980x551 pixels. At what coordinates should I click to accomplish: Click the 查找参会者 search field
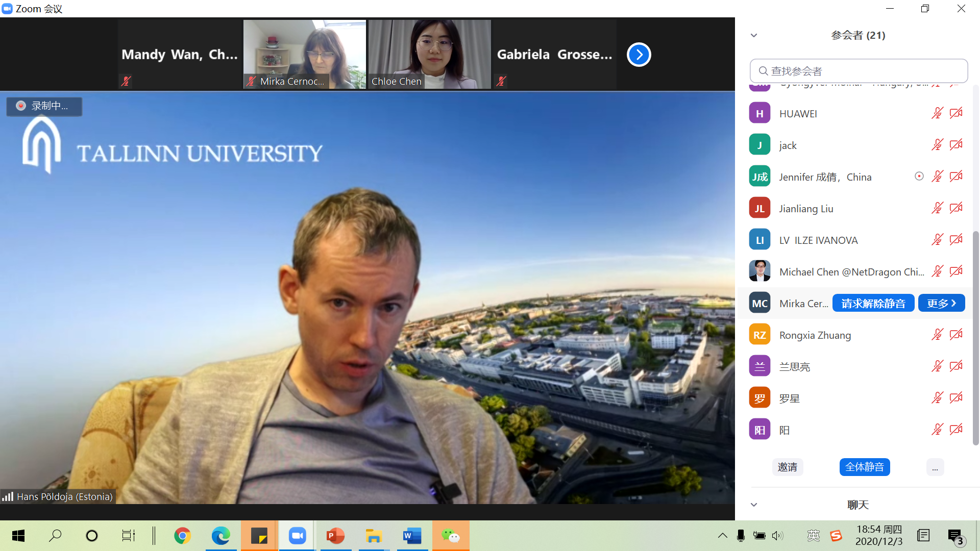click(859, 71)
